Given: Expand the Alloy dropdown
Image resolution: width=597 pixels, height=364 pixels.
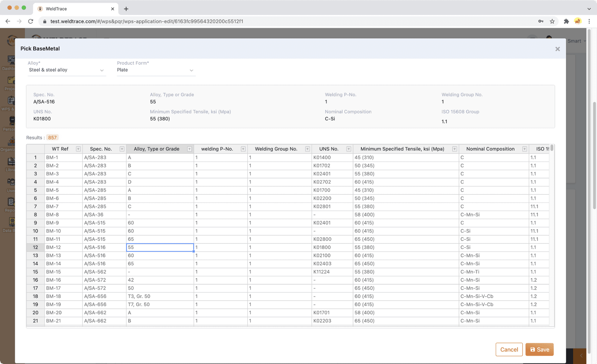Looking at the screenshot, I should 67,70.
